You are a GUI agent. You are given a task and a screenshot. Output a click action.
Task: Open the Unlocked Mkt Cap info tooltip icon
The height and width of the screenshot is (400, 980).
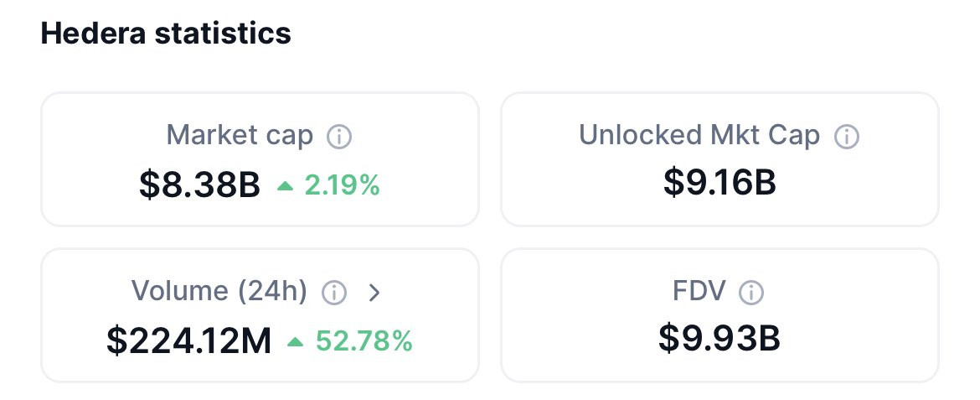tap(847, 137)
